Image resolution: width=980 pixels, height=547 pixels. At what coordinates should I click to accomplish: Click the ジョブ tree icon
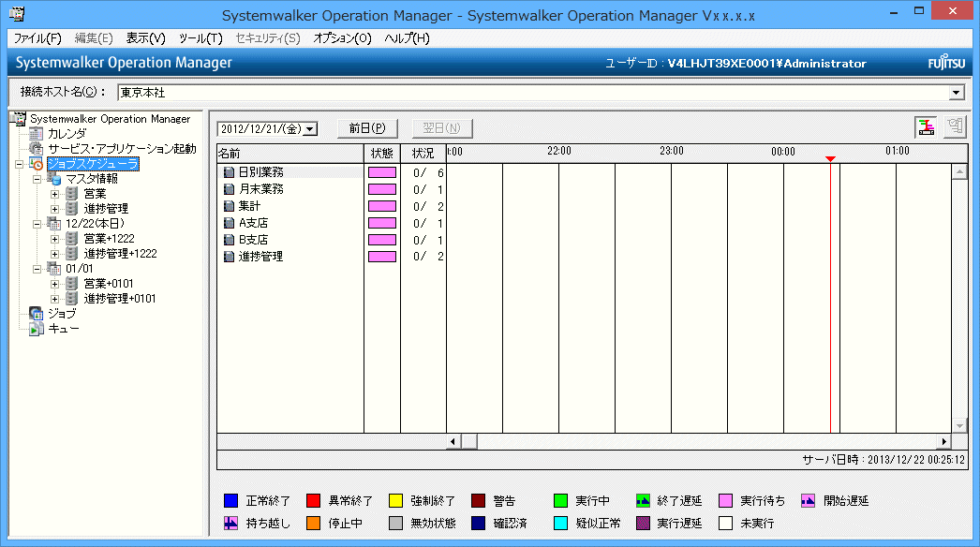pos(37,314)
